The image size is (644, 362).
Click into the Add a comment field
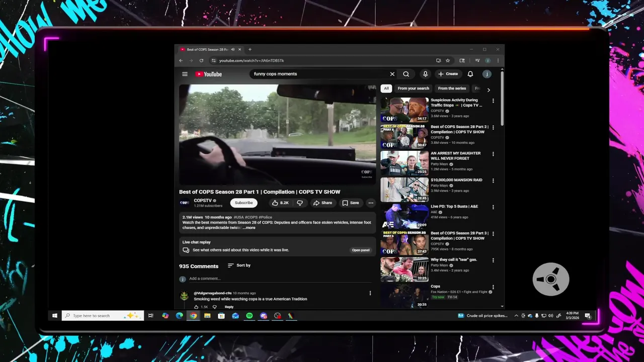tap(280, 279)
